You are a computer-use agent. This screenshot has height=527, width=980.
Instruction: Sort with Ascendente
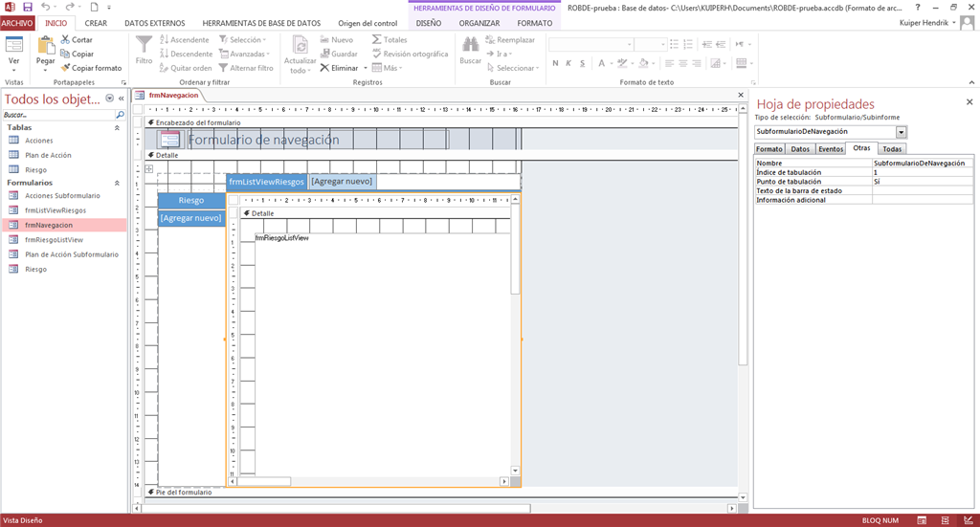(x=184, y=39)
